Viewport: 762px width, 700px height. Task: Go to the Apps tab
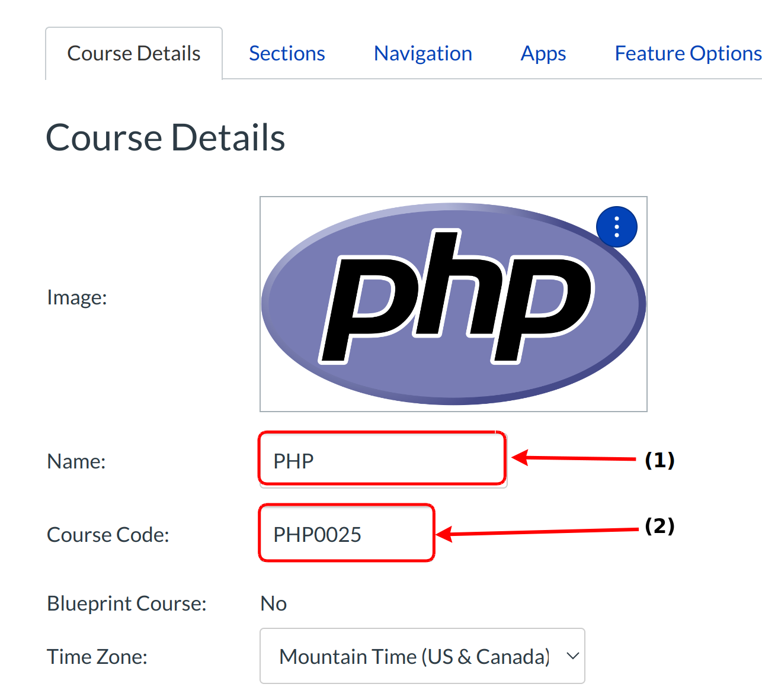pyautogui.click(x=543, y=53)
